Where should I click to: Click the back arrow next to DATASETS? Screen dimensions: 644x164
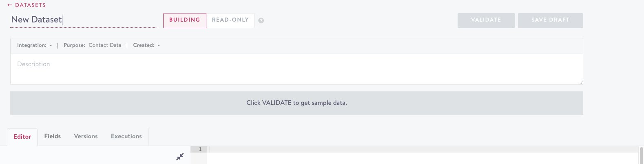10,5
